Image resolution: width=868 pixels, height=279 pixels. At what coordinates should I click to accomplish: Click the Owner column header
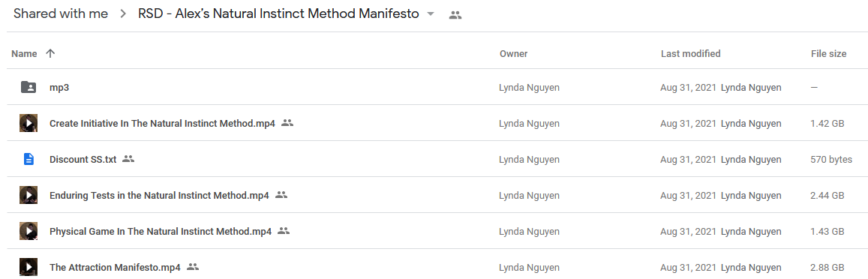[514, 54]
